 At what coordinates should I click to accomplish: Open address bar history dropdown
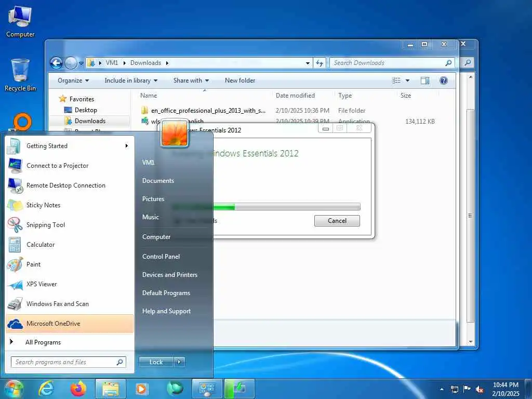coord(308,63)
